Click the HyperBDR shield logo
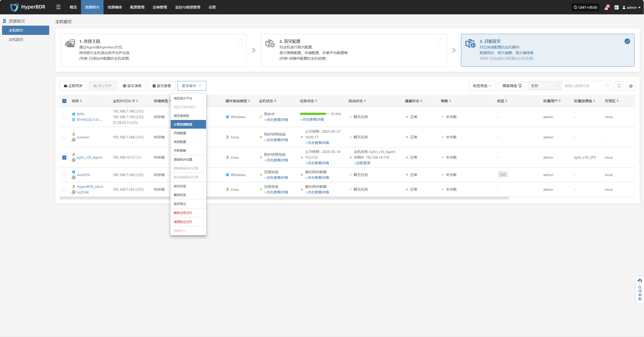Image resolution: width=644 pixels, height=337 pixels. (14, 7)
